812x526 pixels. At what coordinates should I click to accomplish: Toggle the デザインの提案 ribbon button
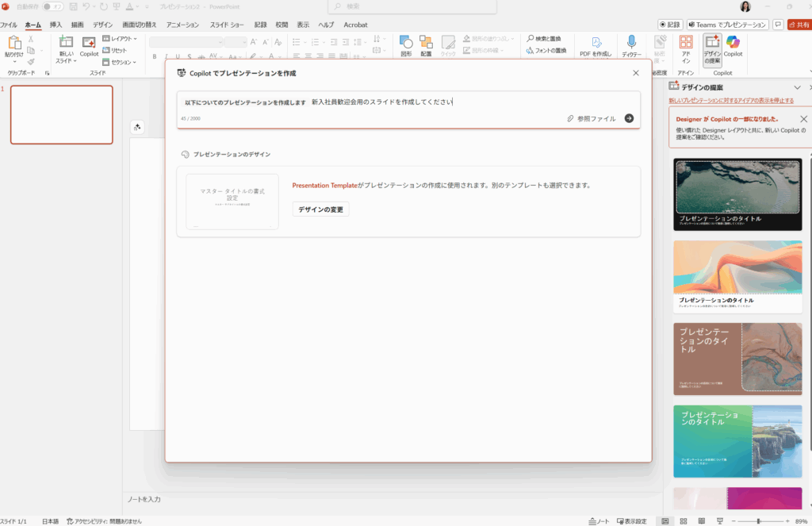point(711,48)
